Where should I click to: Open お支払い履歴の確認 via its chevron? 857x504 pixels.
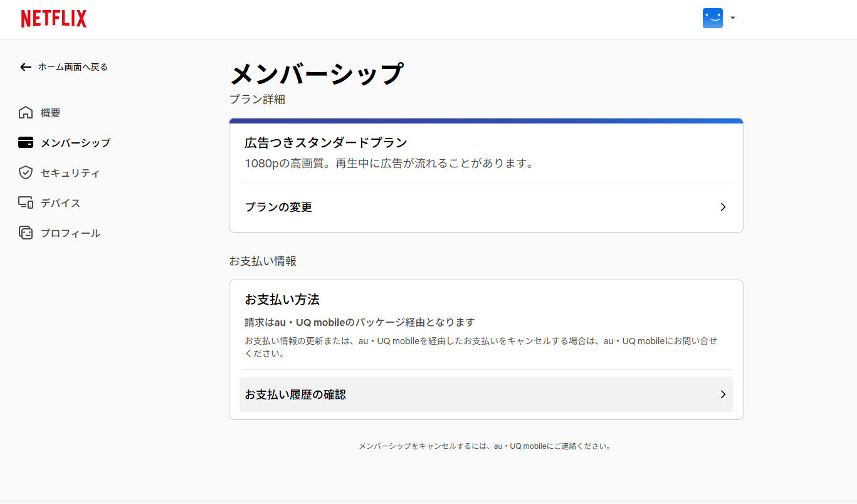723,394
